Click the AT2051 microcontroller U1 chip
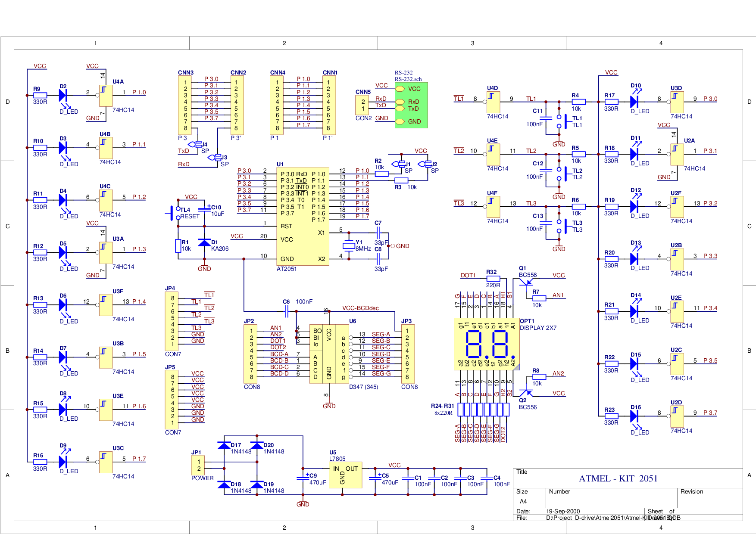 [x=303, y=216]
